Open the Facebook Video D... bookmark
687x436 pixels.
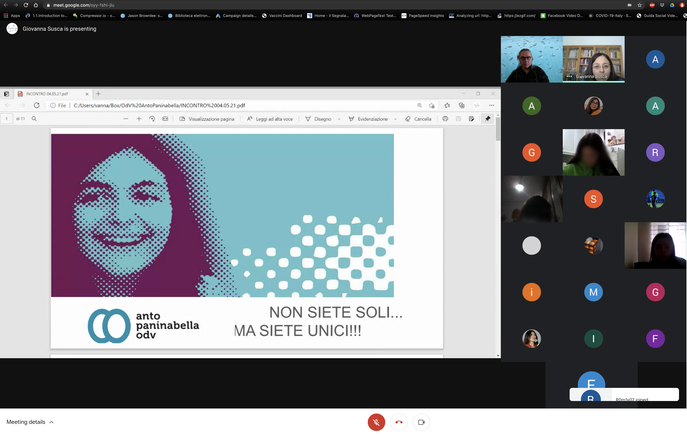(561, 15)
